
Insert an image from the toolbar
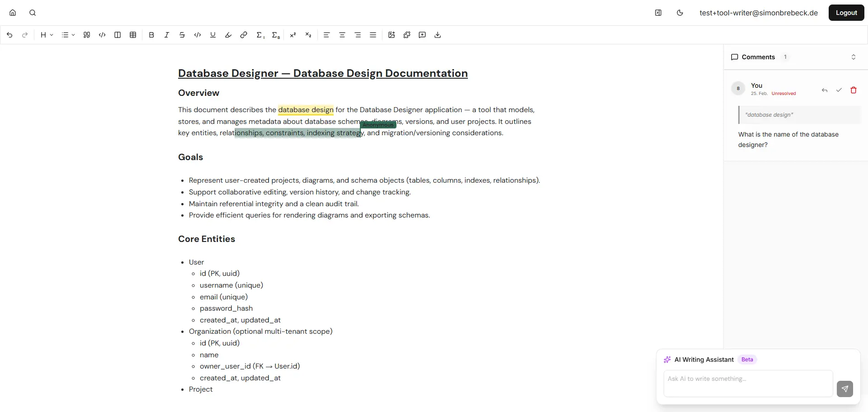click(392, 35)
